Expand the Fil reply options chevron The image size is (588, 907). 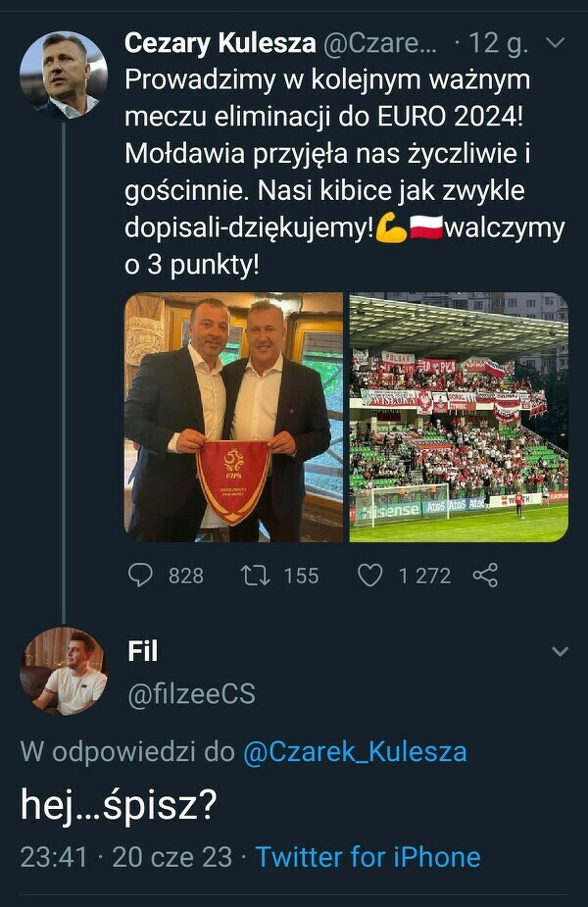pos(560,652)
